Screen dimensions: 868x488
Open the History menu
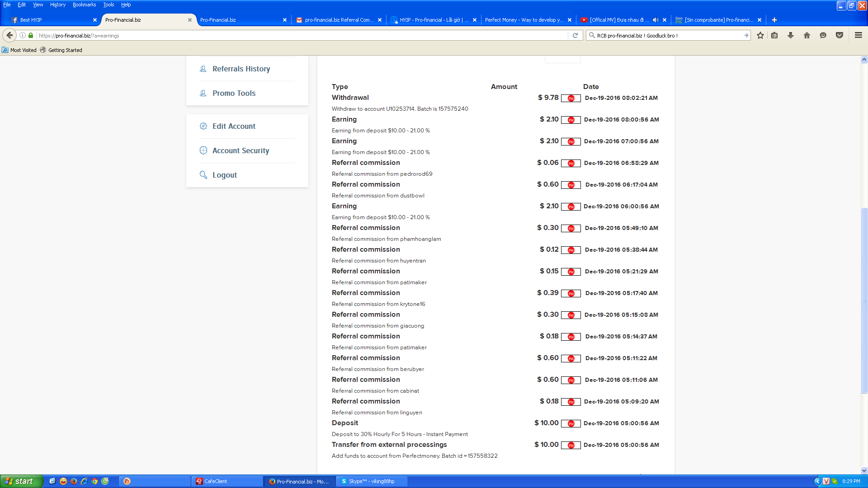click(x=57, y=5)
